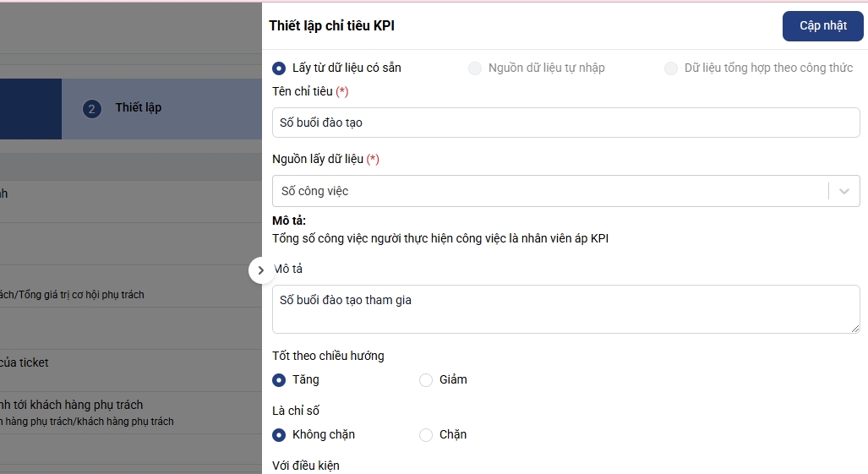This screenshot has height=474, width=868.
Task: Switch trend direction to 'Giảm'
Action: point(426,380)
